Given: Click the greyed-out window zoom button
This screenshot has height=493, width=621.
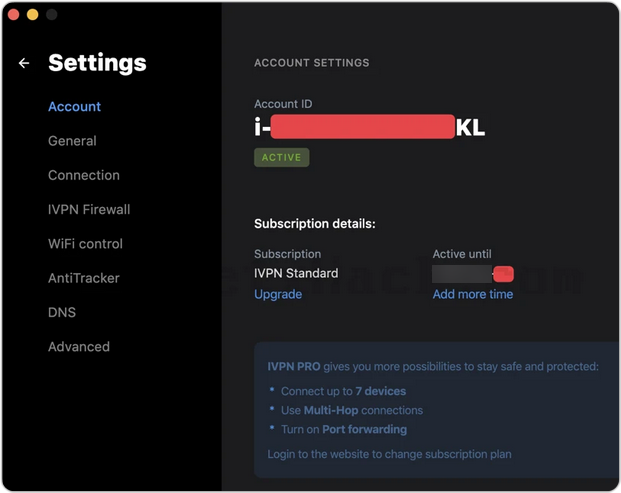Looking at the screenshot, I should tap(52, 15).
